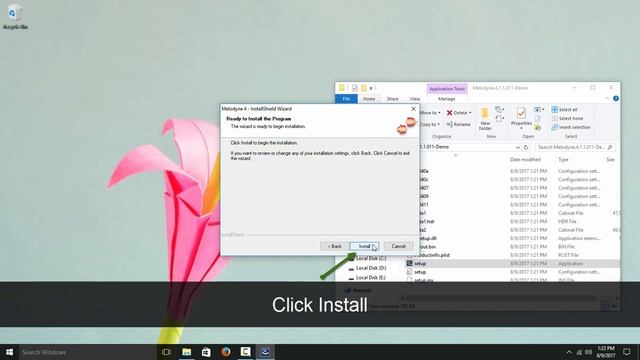This screenshot has height=360, width=640.
Task: Open the Store app from taskbar
Action: pyautogui.click(x=206, y=352)
